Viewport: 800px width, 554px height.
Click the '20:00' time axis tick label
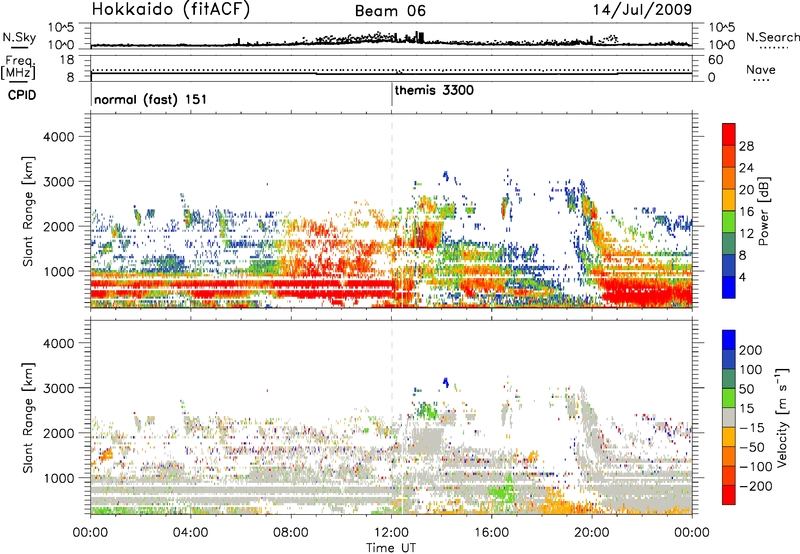click(x=592, y=533)
